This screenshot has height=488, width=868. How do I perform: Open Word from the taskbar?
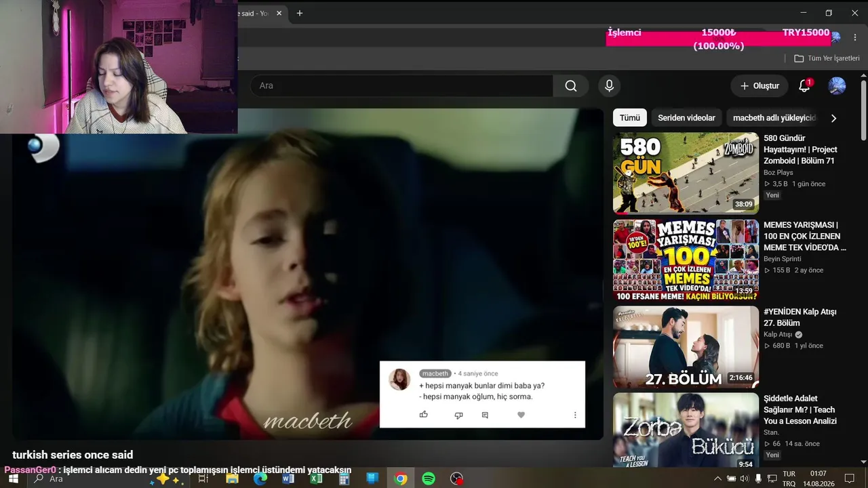[x=288, y=479]
